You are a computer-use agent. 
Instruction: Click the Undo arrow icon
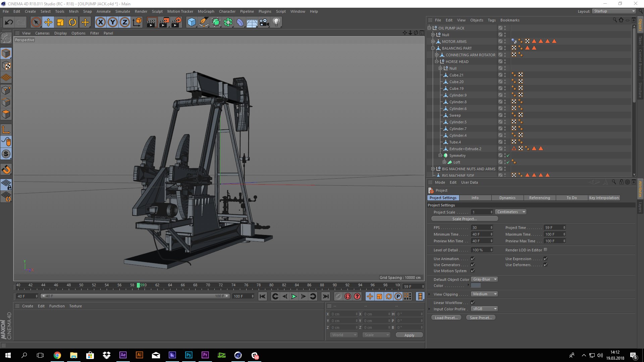pyautogui.click(x=9, y=22)
